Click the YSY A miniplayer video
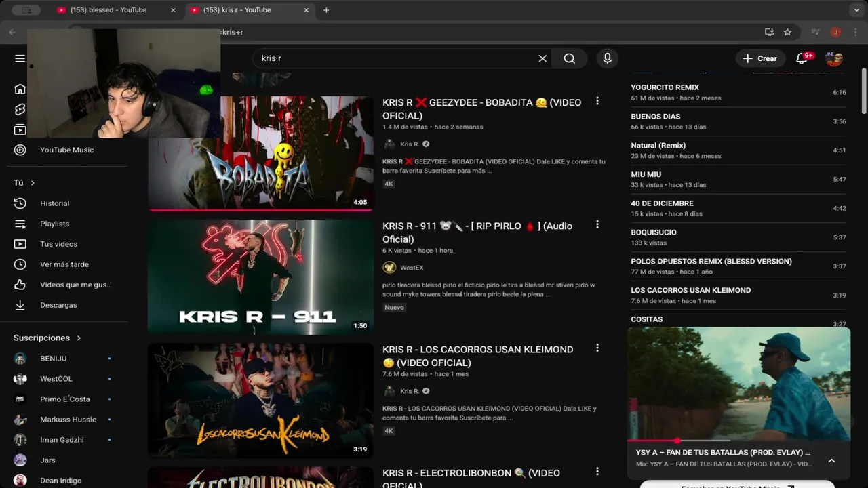Image resolution: width=868 pixels, height=488 pixels. (738, 384)
